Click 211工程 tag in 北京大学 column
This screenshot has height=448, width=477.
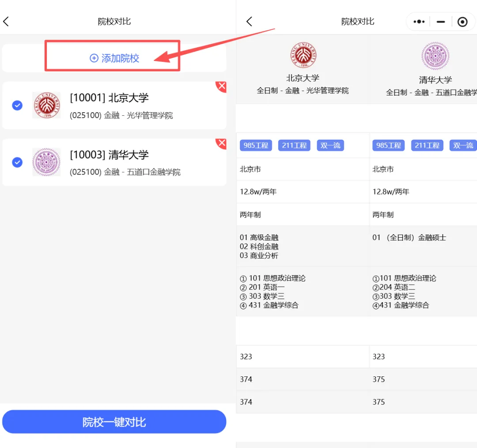coord(294,145)
